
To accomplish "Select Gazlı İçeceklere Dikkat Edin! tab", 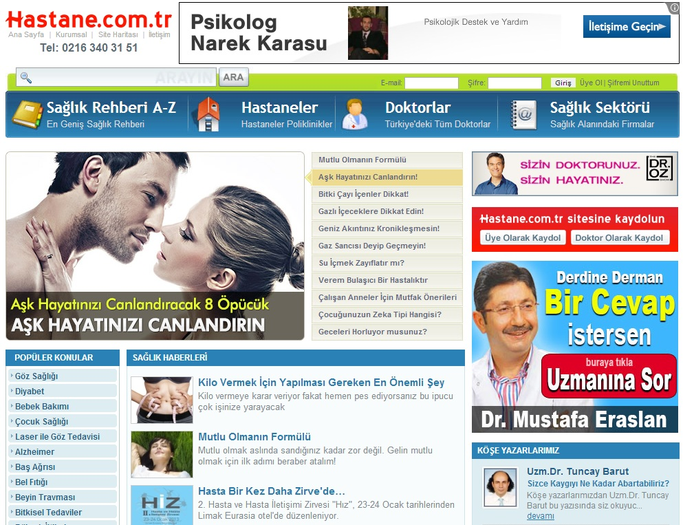I will pos(387,211).
